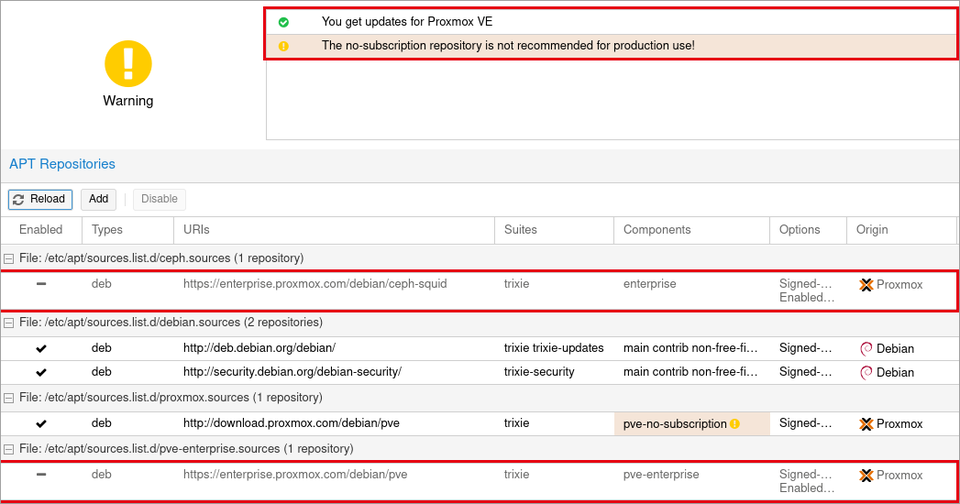Viewport: 960px width, 504px height.
Task: Click the enabled checkmark for download.proxmox.com repository
Action: (41, 424)
